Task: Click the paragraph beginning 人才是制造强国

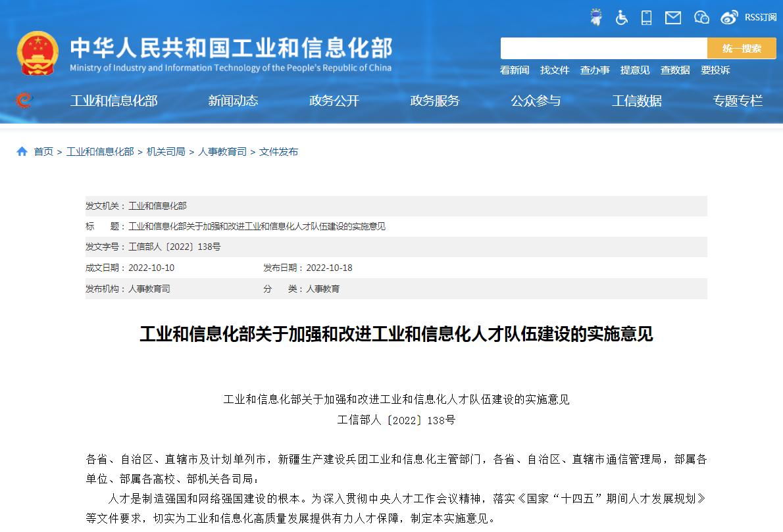Action: pyautogui.click(x=397, y=508)
